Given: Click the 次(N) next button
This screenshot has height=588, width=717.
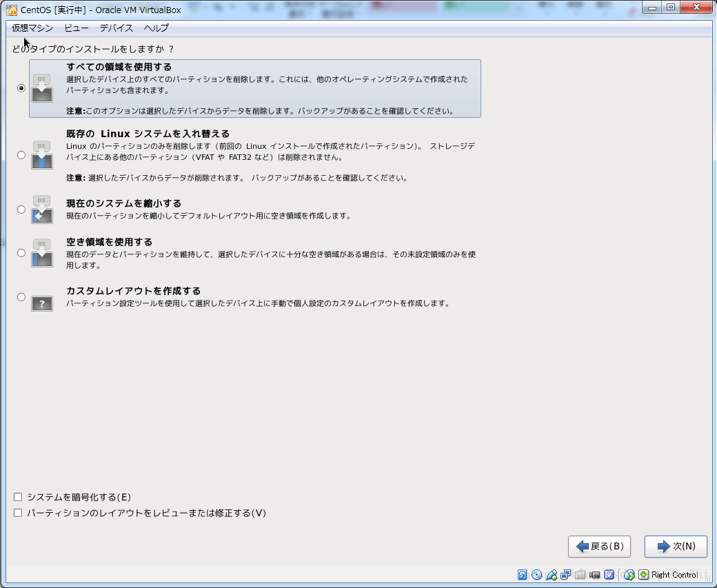Looking at the screenshot, I should 676,547.
